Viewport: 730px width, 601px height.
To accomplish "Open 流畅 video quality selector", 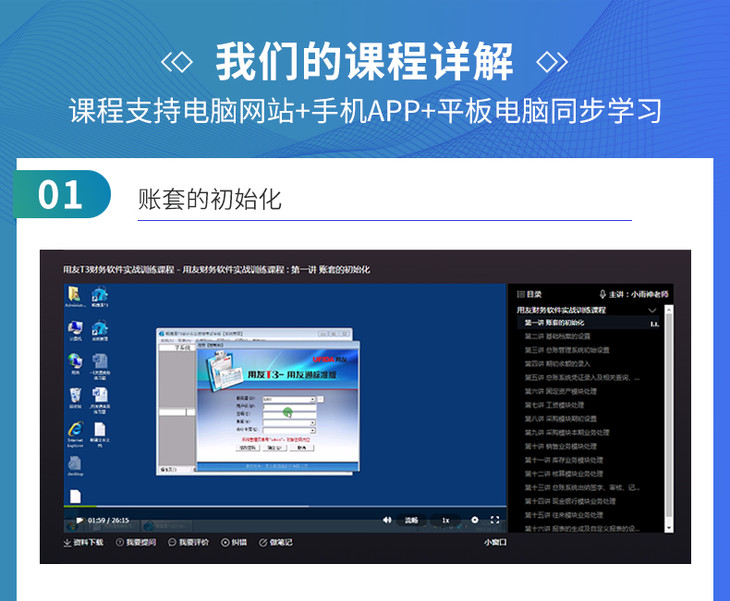I will pos(412,520).
